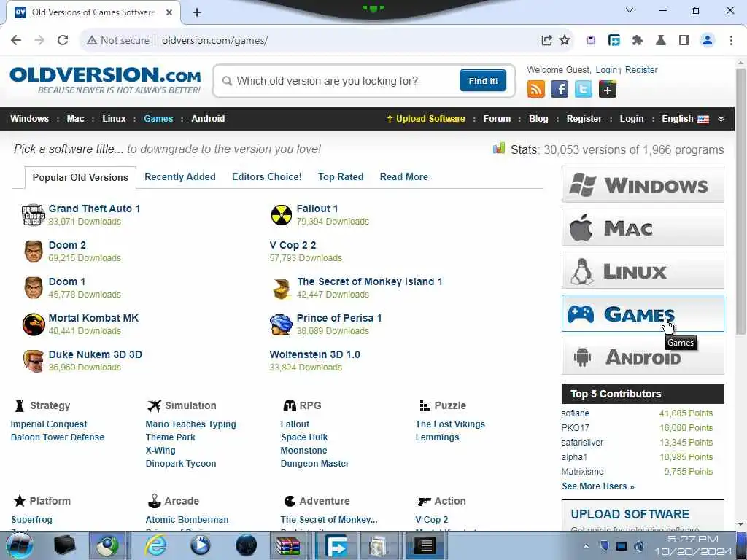Viewport: 747px width, 560px height.
Task: Bookmark this page with the star icon
Action: click(565, 41)
